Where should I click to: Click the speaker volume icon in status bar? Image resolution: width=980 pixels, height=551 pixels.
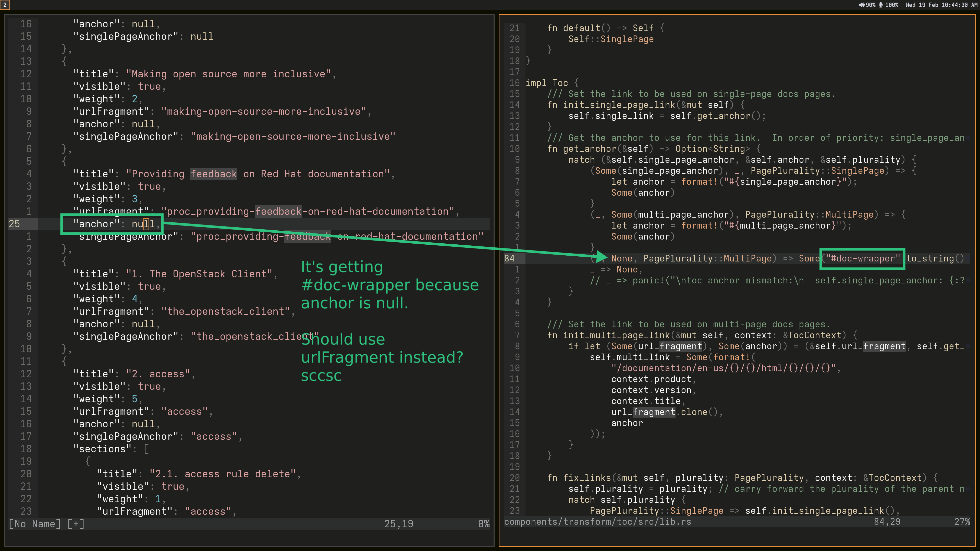tap(861, 5)
